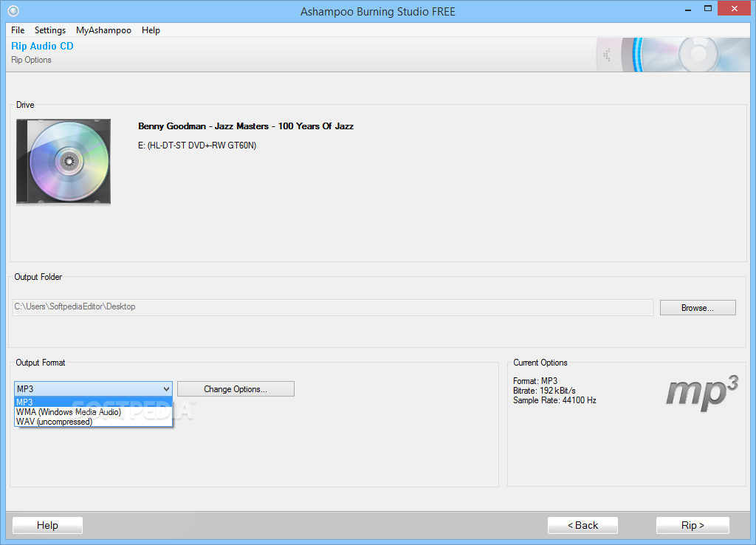This screenshot has height=545, width=756.
Task: Click the output folder path field
Action: (x=333, y=307)
